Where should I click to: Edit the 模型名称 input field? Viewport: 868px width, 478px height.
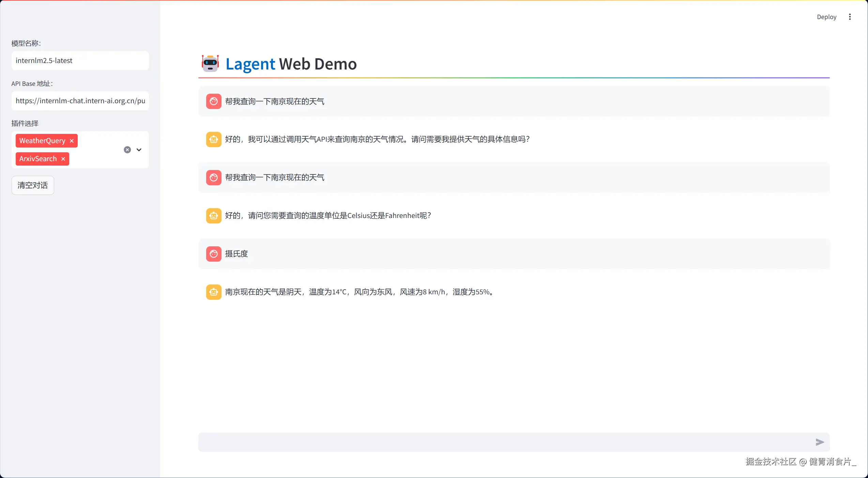point(80,61)
